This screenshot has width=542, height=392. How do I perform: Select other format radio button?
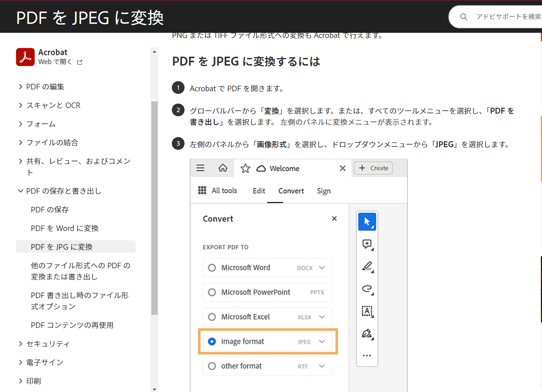[212, 366]
